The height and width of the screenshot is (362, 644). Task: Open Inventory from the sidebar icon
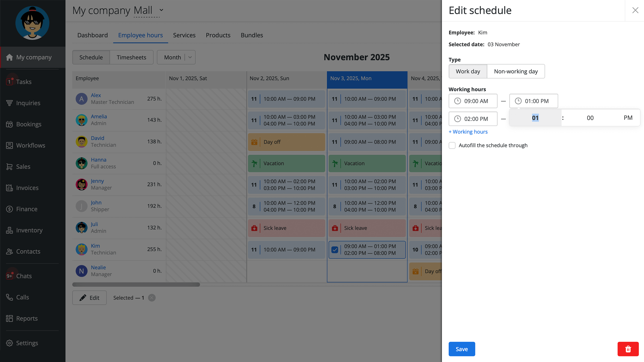[10, 230]
